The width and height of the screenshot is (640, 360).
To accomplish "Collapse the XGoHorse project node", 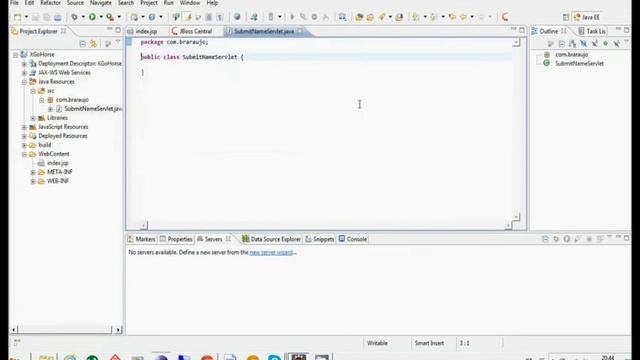I will [x=15, y=55].
